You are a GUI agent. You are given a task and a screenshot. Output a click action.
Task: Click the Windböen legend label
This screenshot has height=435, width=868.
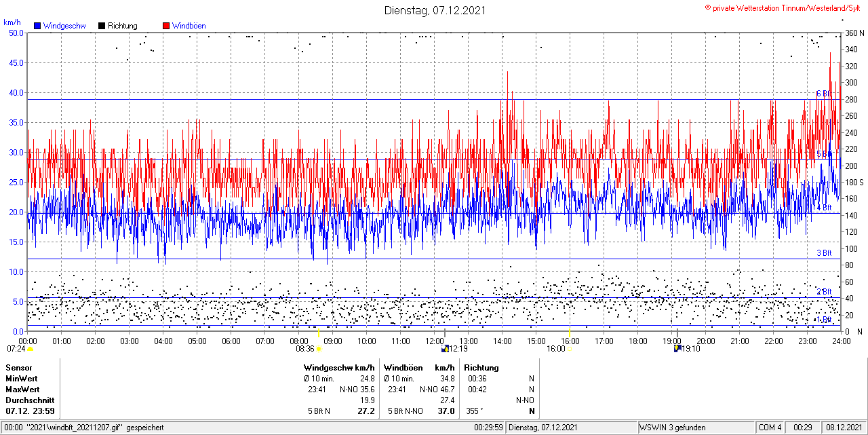click(x=189, y=26)
